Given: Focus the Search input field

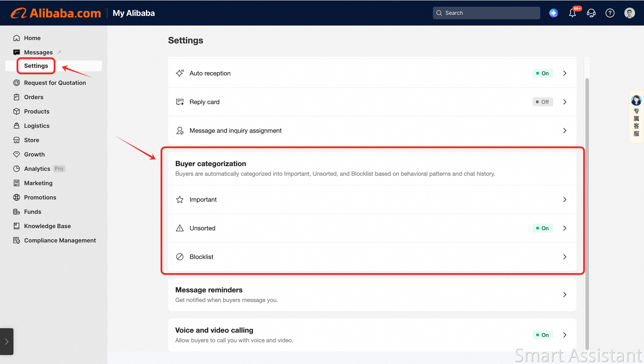Looking at the screenshot, I should click(x=486, y=13).
